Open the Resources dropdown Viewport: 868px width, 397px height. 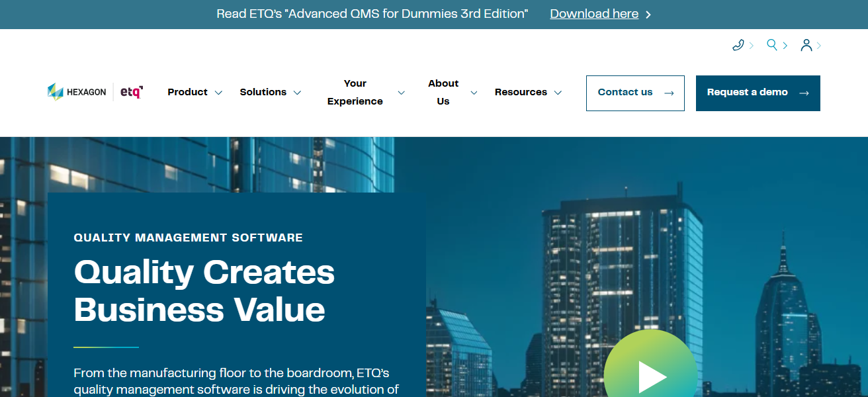tap(559, 93)
